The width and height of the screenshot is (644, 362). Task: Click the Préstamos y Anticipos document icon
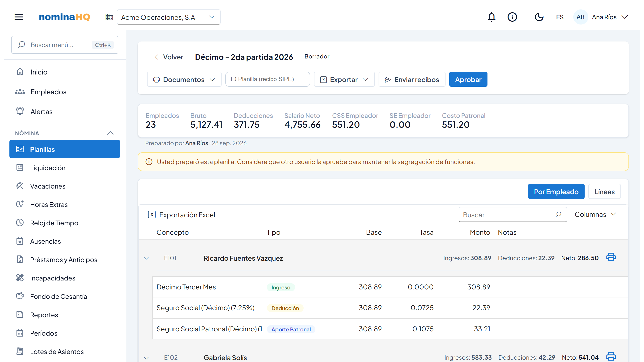tap(20, 259)
